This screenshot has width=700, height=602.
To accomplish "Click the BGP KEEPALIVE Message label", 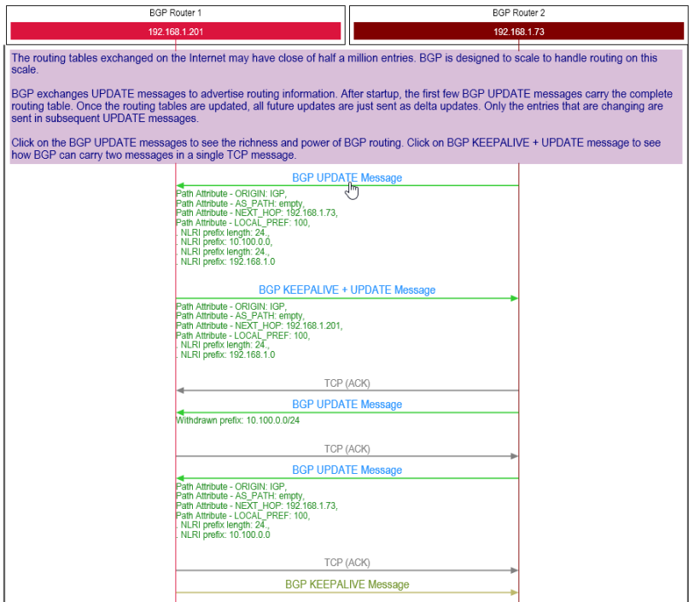I will 347,584.
